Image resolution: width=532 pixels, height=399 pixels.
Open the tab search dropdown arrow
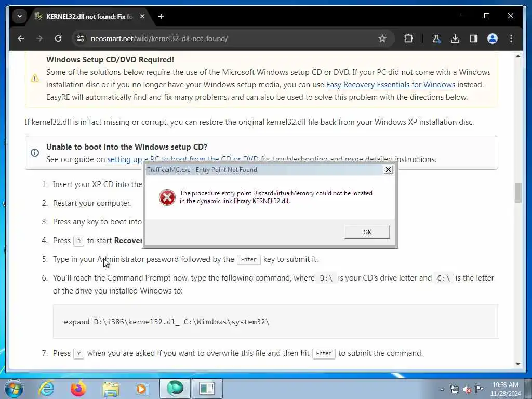tap(20, 16)
